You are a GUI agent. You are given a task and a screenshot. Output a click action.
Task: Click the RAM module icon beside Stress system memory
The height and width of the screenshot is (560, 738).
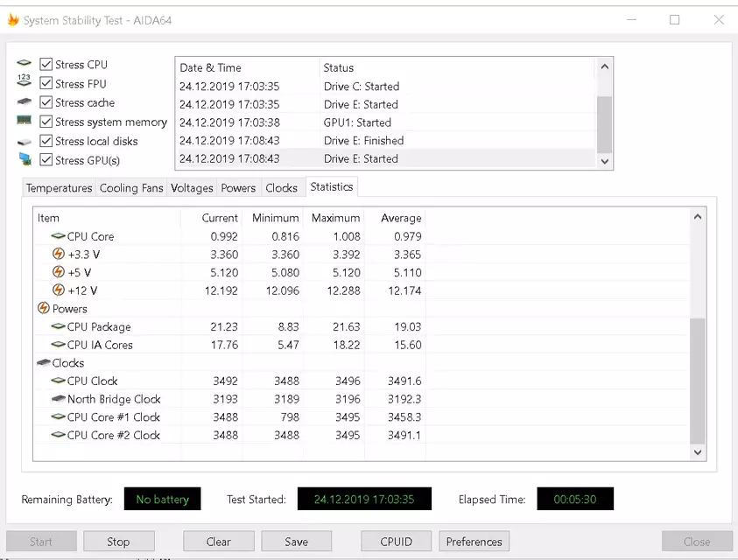[24, 121]
